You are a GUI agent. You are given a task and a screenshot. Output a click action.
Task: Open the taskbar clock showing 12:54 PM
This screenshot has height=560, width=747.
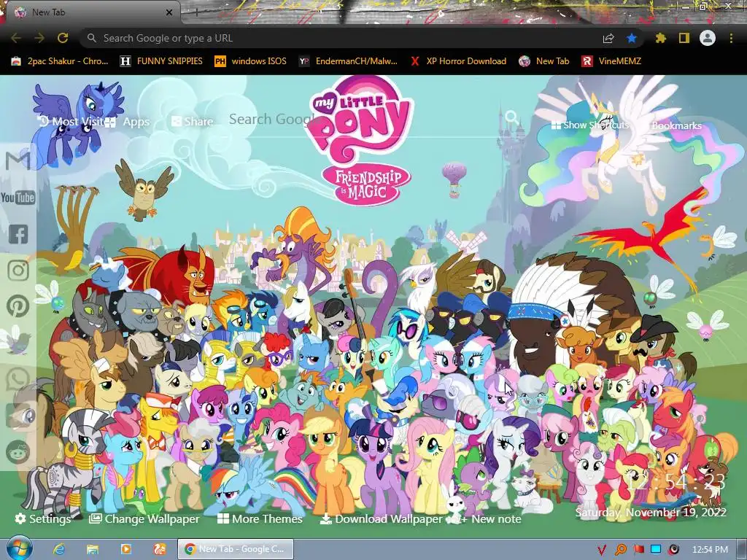click(710, 550)
